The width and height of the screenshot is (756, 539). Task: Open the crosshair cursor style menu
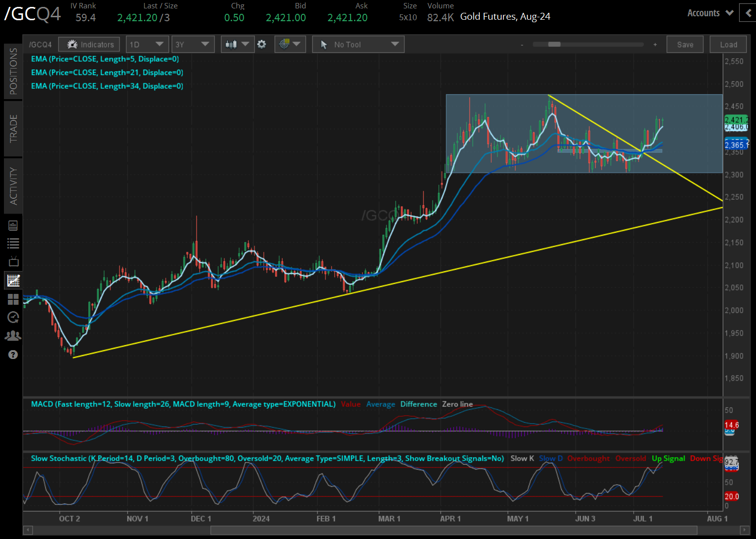(290, 44)
